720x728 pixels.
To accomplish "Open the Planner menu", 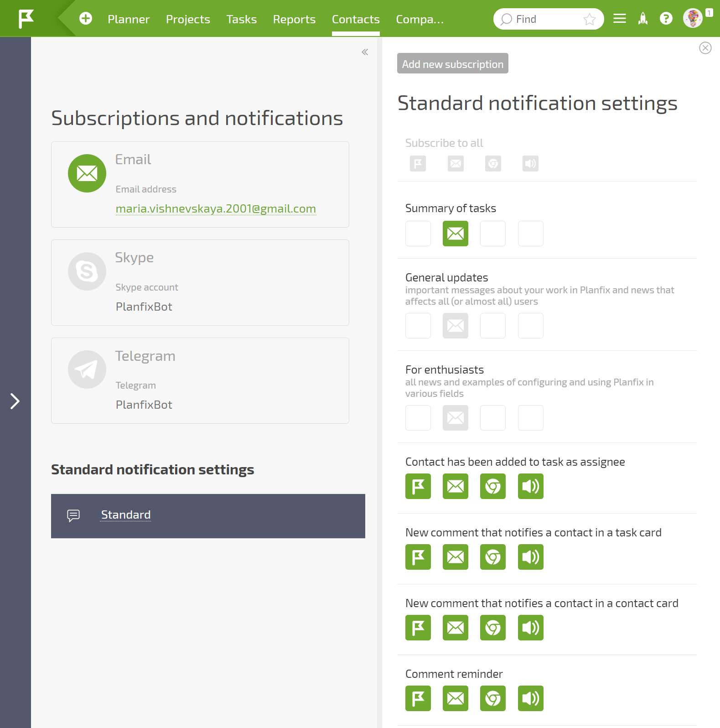I will click(x=129, y=19).
